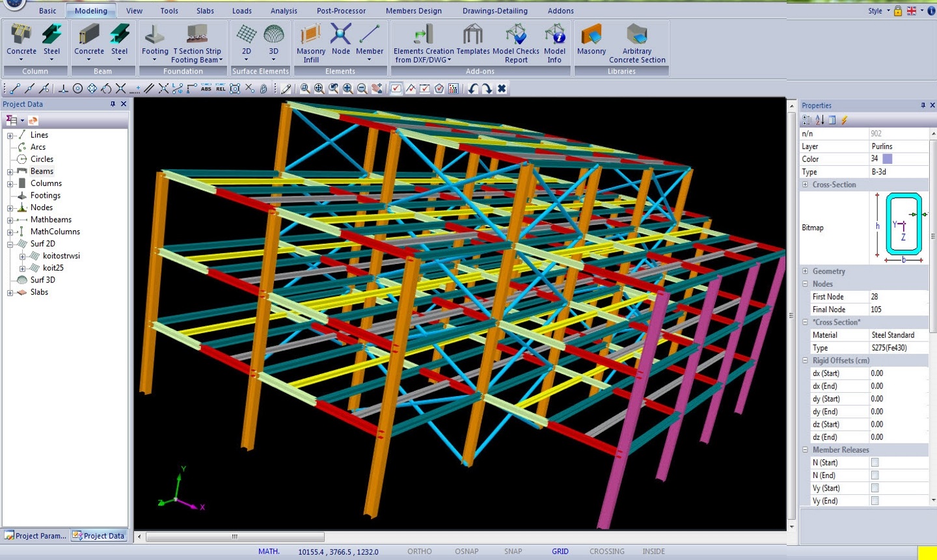Switch to the Analysis ribbon tab
The image size is (937, 560).
coord(284,10)
